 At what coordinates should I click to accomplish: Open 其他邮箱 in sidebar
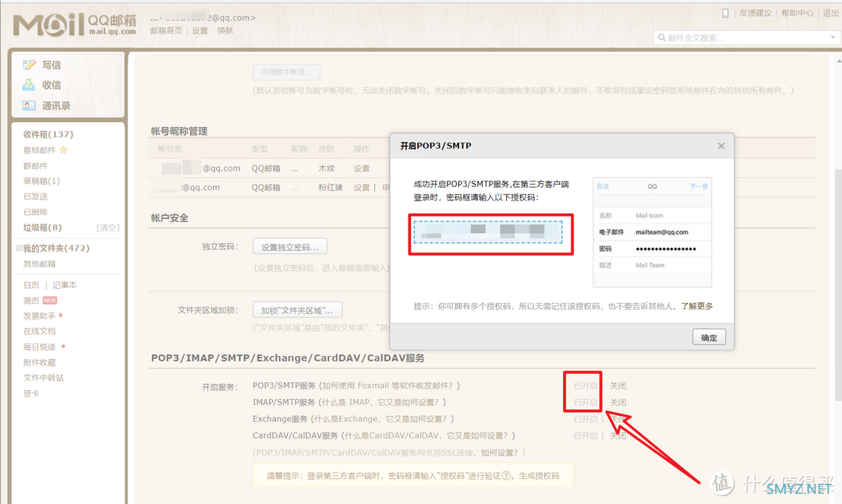[39, 264]
